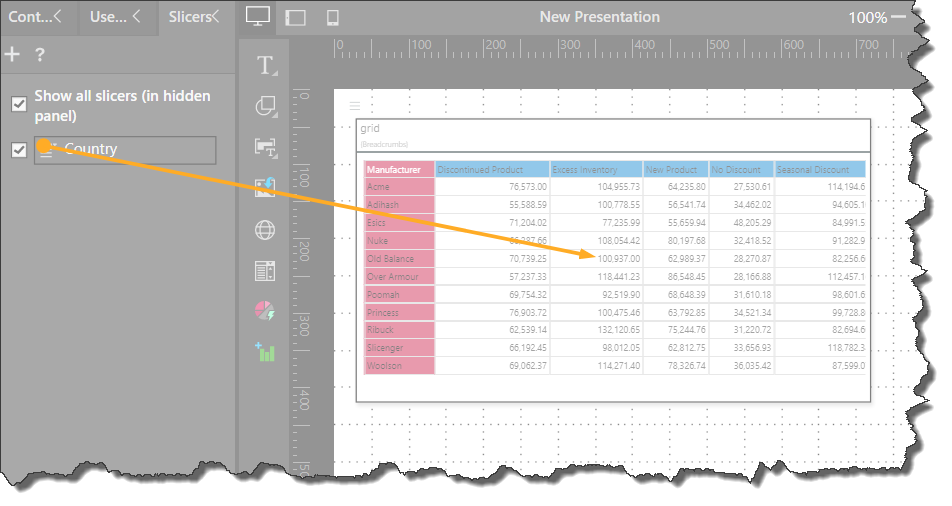Collapse the Cont... panel chevron
952x506 pixels.
[58, 16]
